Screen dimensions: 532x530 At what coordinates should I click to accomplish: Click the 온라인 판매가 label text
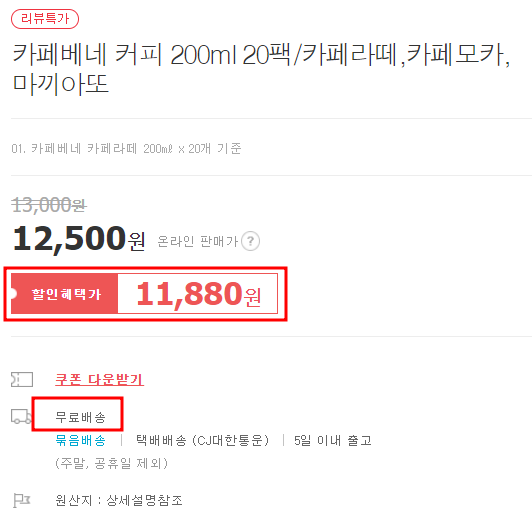[198, 241]
